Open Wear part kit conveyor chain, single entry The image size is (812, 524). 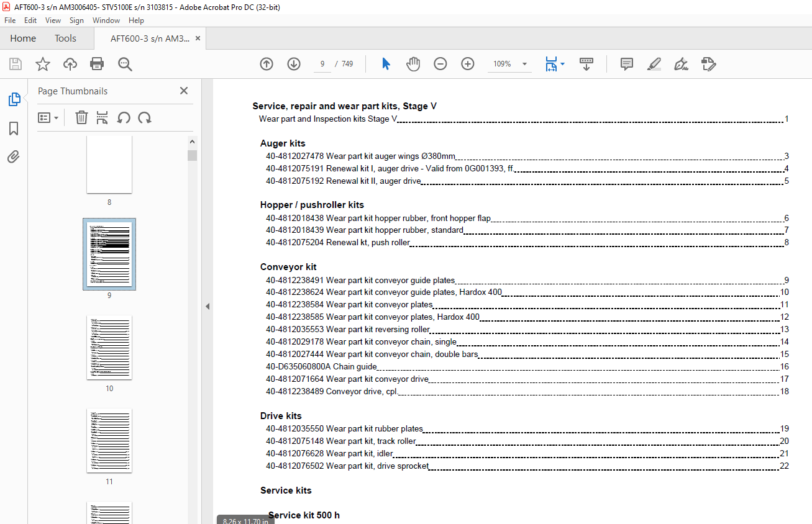coord(527,342)
